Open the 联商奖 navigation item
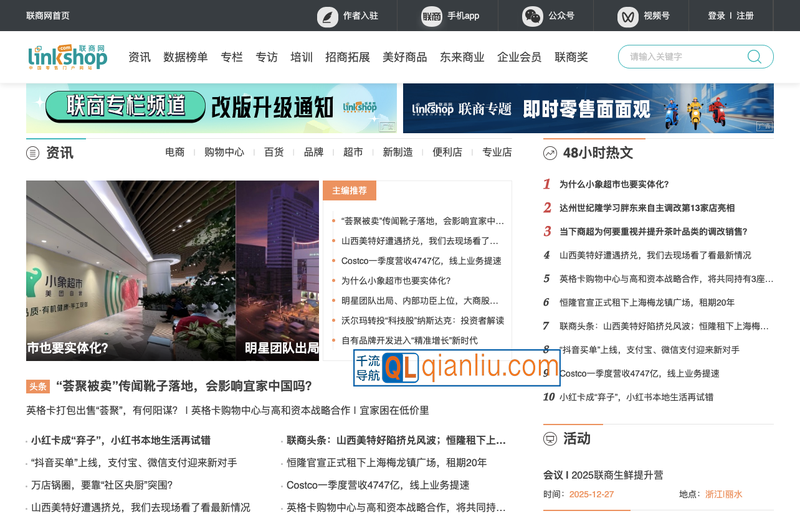The width and height of the screenshot is (800, 516). coord(571,57)
